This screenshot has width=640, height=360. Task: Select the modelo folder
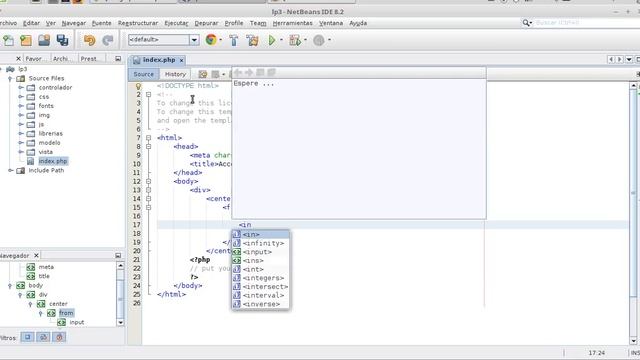pos(49,143)
